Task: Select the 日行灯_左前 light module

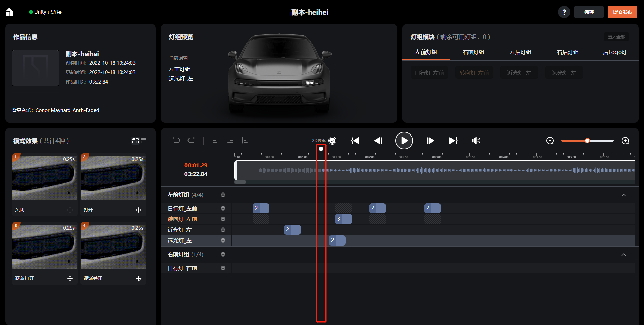Action: click(x=429, y=73)
